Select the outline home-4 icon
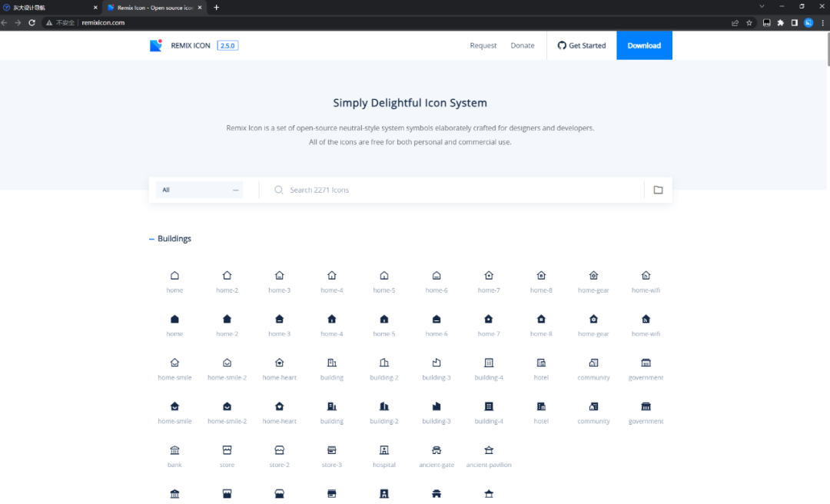830x504 pixels. click(332, 275)
